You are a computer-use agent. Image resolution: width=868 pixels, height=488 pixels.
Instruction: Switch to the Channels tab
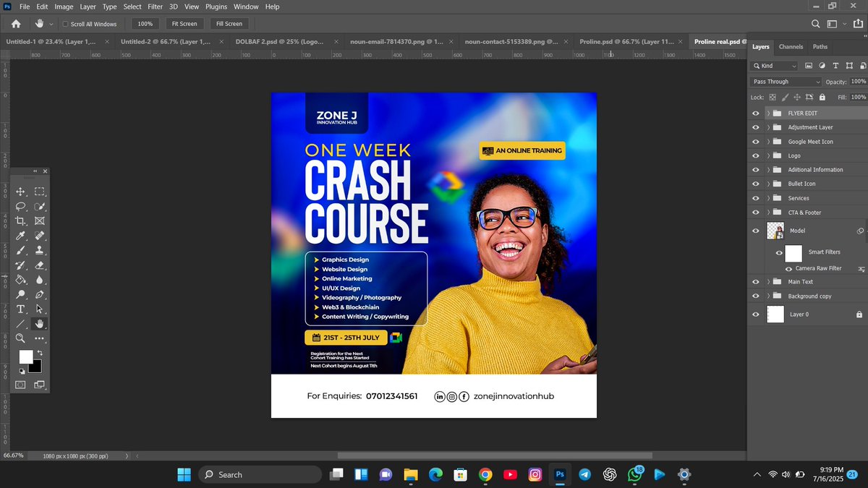pos(791,47)
